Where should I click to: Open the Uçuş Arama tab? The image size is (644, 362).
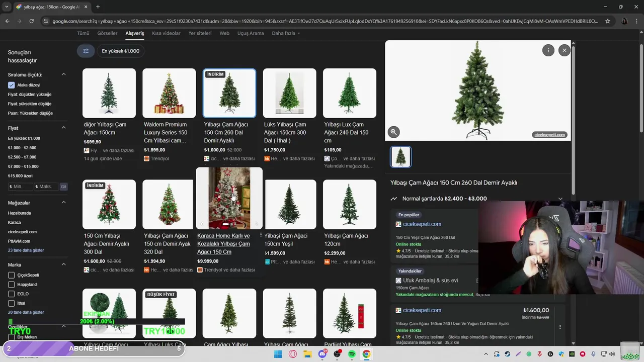click(x=251, y=33)
